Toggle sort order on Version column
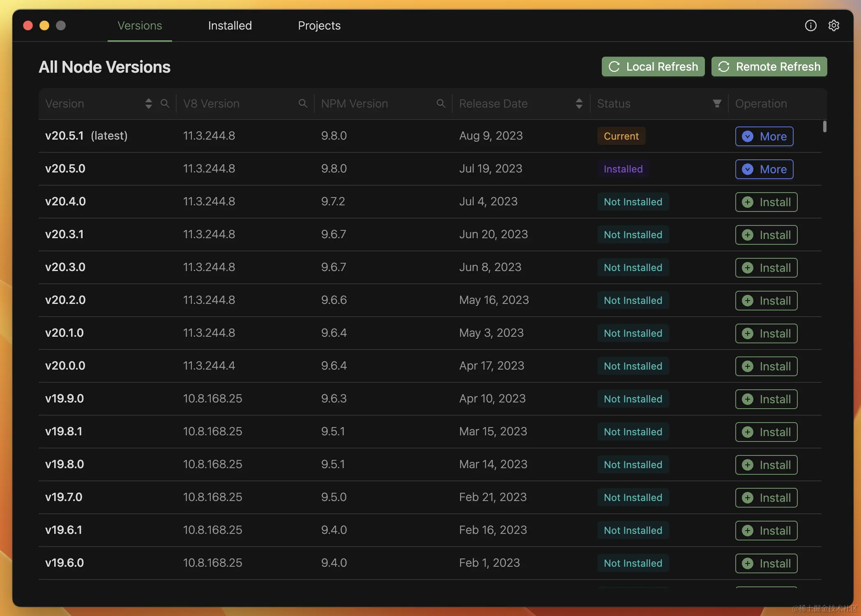 (x=149, y=103)
